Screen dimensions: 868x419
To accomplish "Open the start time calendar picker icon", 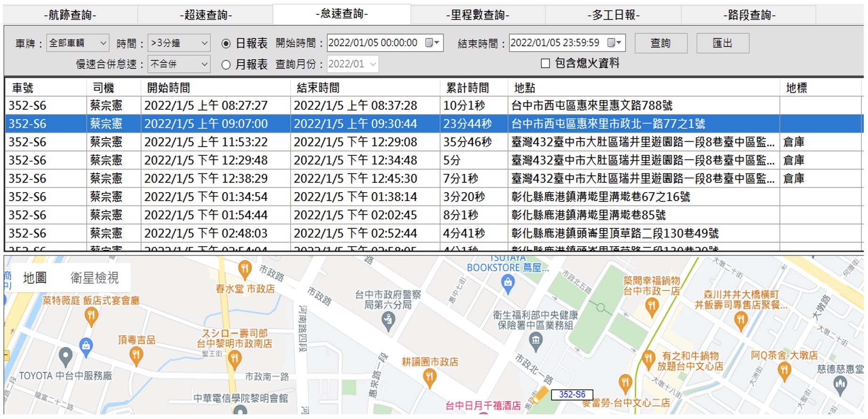I will click(432, 43).
